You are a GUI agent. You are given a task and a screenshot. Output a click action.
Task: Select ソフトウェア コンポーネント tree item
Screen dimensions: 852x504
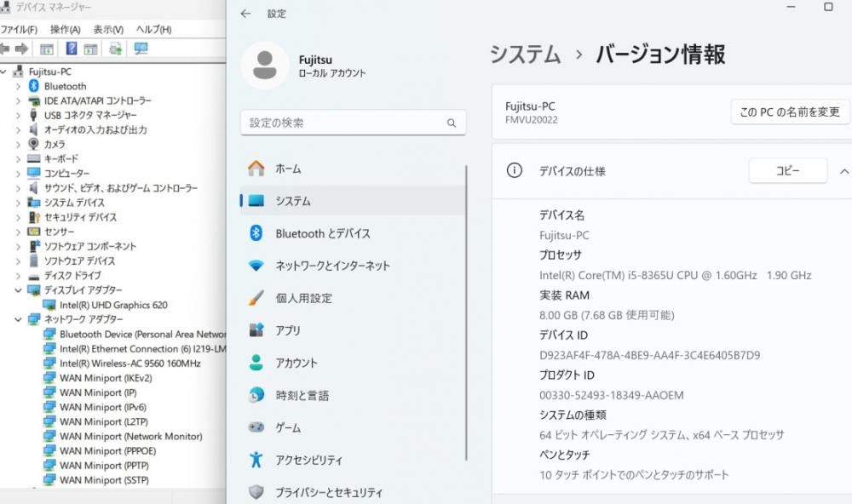click(90, 247)
